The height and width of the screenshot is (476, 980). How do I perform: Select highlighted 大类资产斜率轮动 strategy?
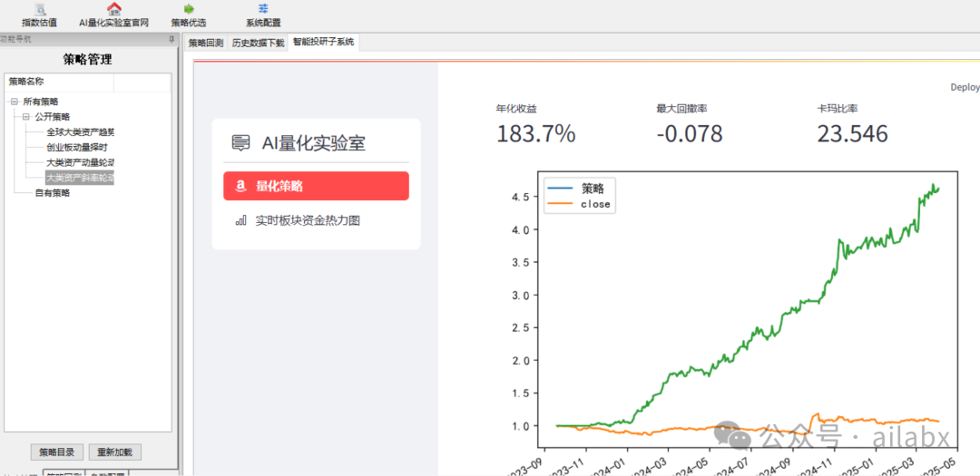80,178
